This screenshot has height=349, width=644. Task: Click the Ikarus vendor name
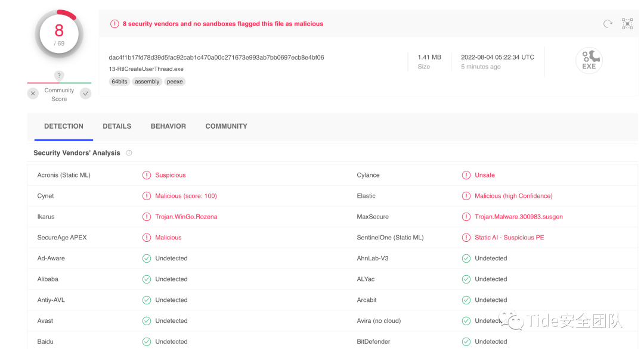tap(46, 217)
